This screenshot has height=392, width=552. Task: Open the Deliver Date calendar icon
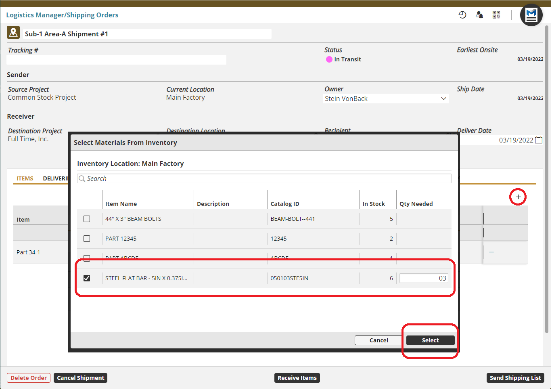(539, 140)
